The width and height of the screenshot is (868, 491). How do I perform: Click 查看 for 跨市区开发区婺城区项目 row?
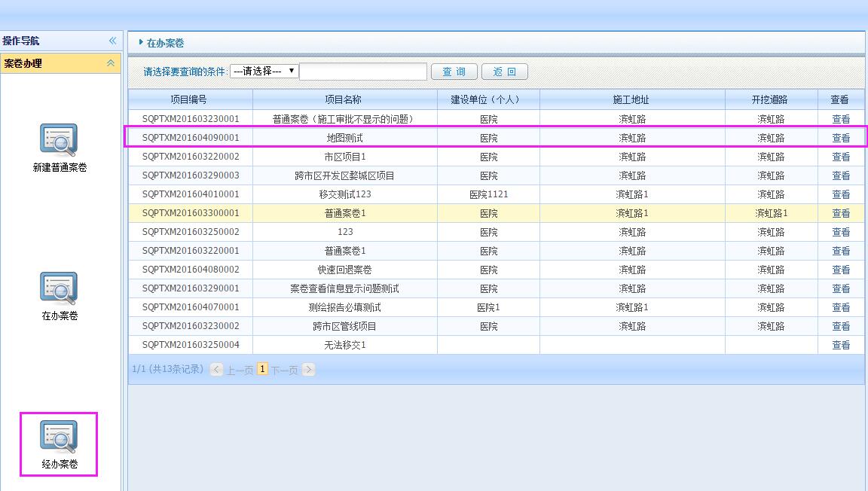click(x=841, y=175)
